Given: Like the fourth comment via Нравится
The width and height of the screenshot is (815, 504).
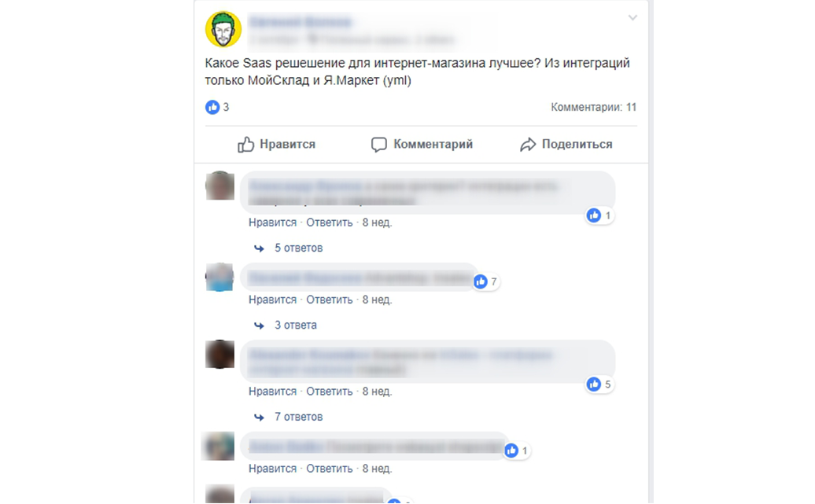Looking at the screenshot, I should coord(272,469).
